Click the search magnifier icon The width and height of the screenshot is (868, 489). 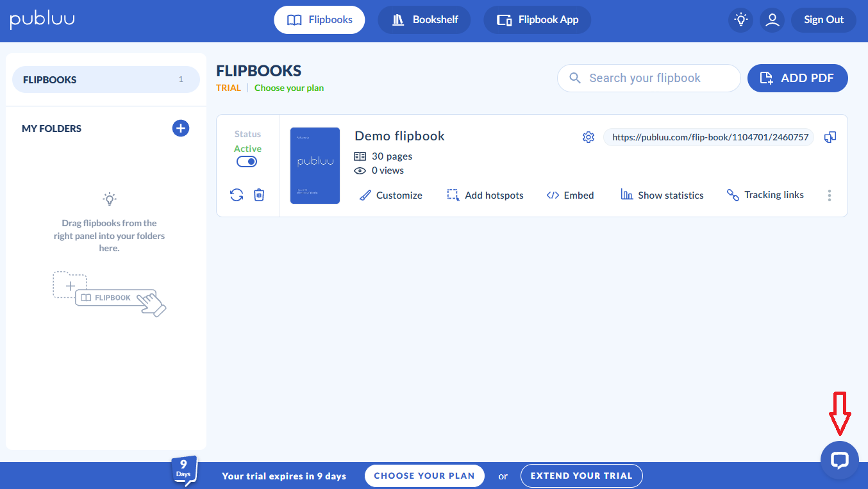click(x=576, y=78)
